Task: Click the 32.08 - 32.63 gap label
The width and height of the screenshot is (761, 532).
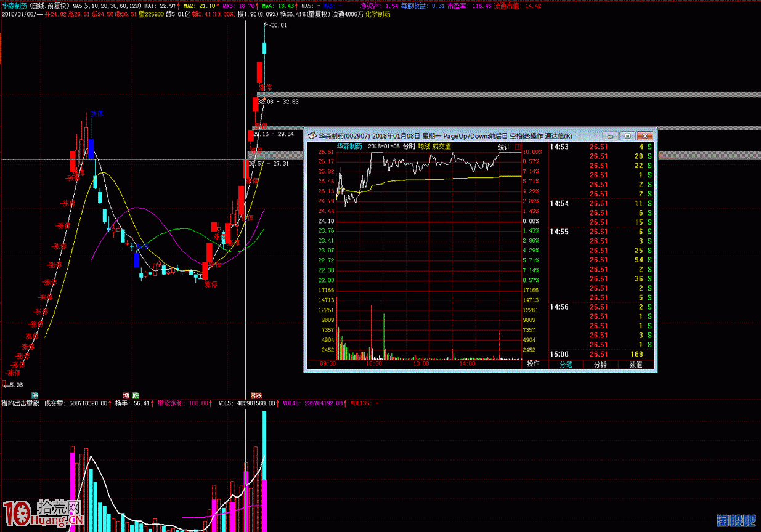Action: (279, 102)
